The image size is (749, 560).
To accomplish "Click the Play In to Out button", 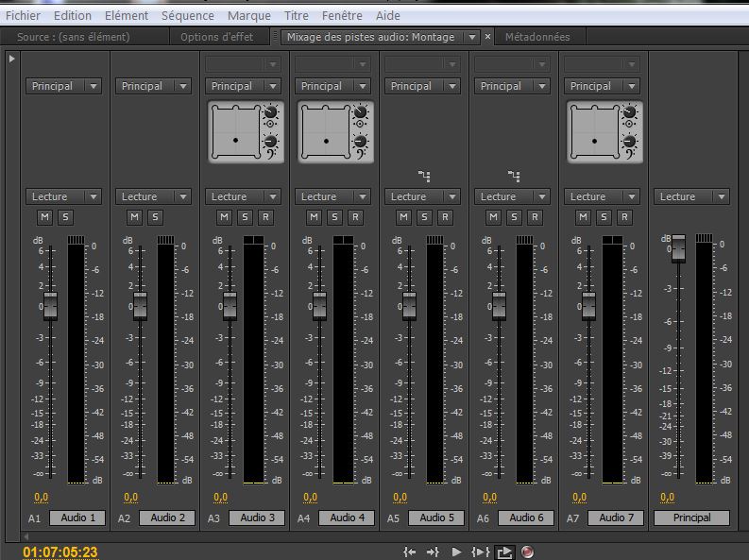I will click(480, 552).
